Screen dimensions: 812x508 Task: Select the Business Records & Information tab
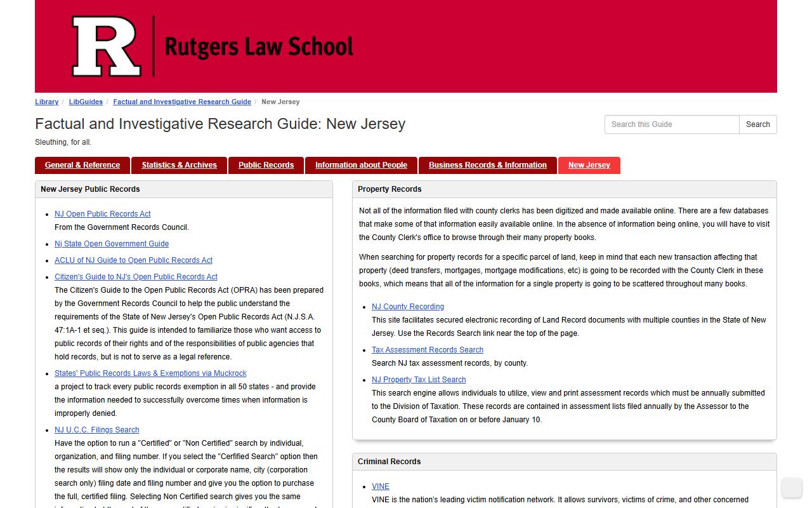(487, 165)
